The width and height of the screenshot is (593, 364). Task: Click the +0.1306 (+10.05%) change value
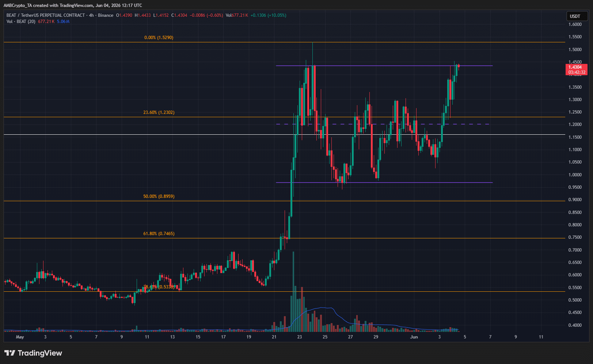[269, 15]
